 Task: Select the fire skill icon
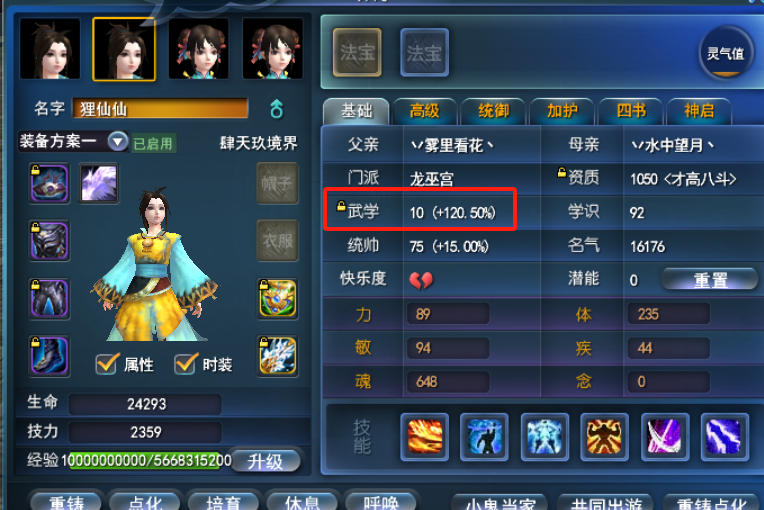[424, 437]
